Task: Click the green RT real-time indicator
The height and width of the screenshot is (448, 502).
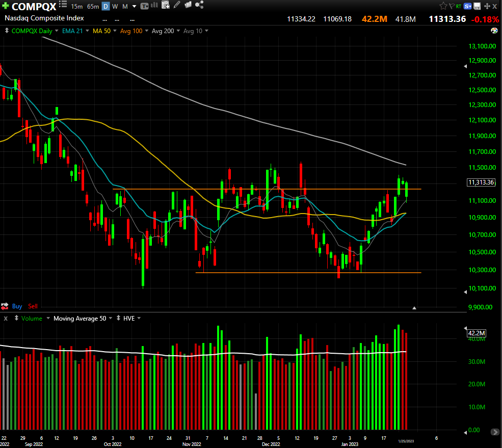Action: pyautogui.click(x=459, y=6)
